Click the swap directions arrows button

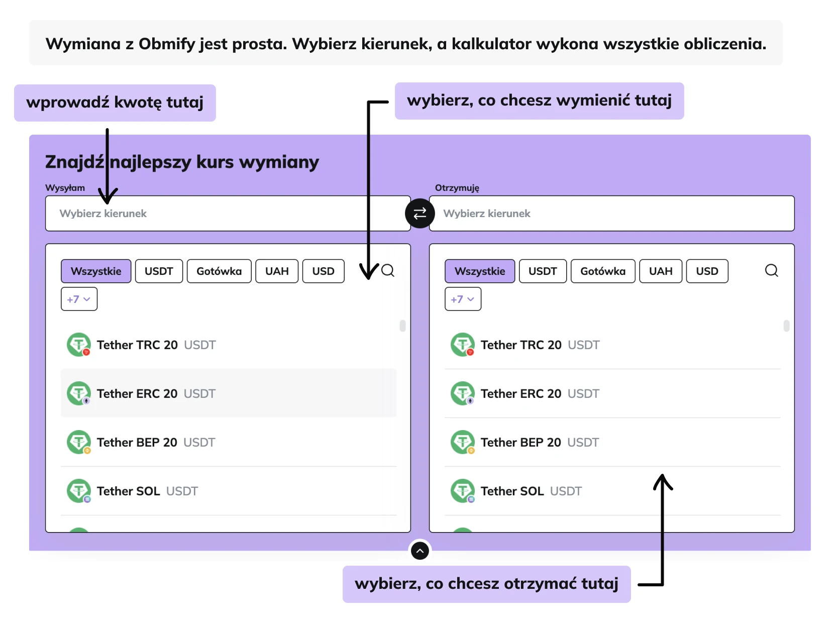419,214
